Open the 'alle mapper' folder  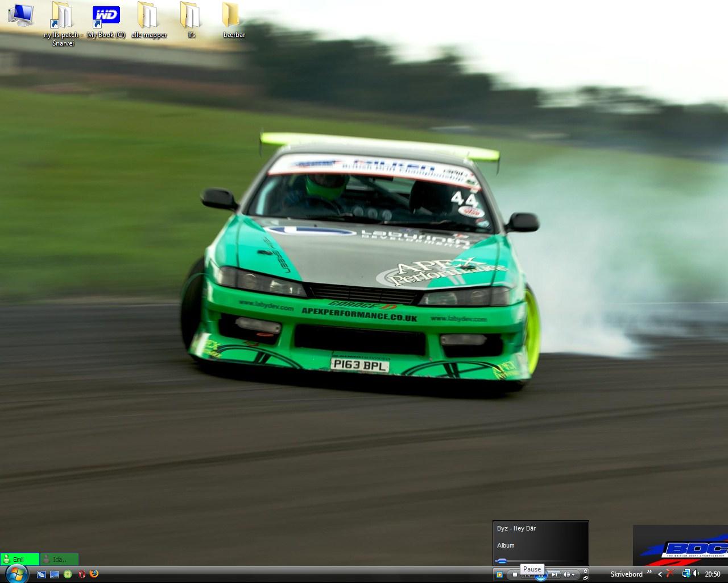click(149, 21)
